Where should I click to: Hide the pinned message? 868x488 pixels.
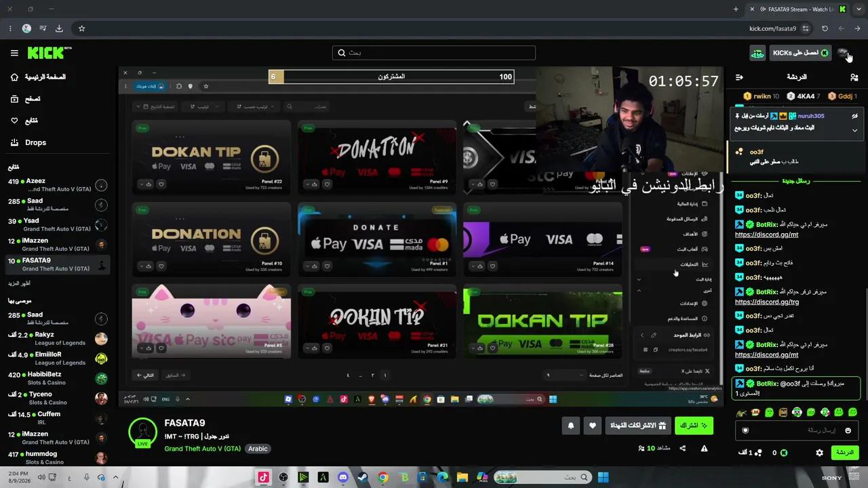(855, 116)
